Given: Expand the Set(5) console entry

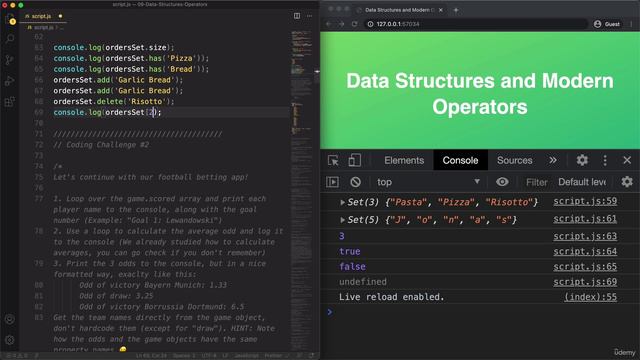Looking at the screenshot, I should [x=342, y=220].
